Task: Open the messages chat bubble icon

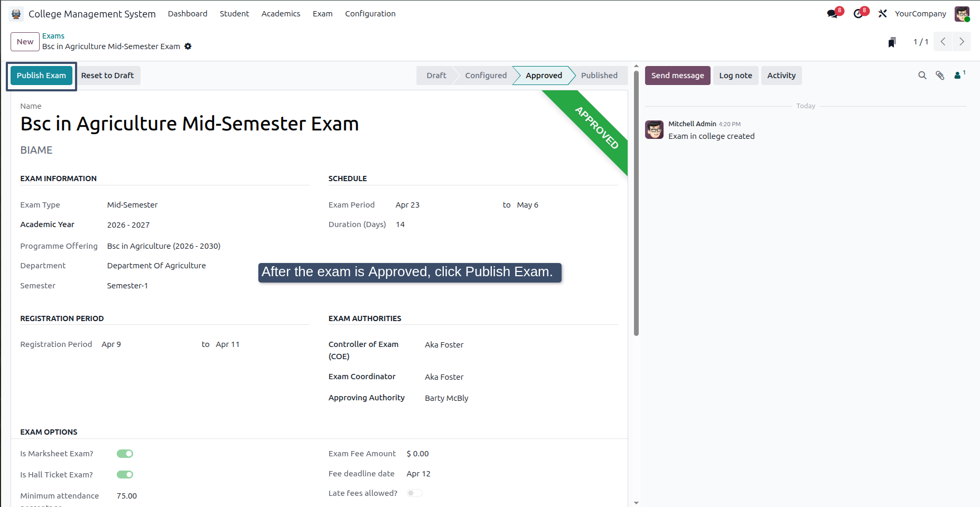Action: 833,14
